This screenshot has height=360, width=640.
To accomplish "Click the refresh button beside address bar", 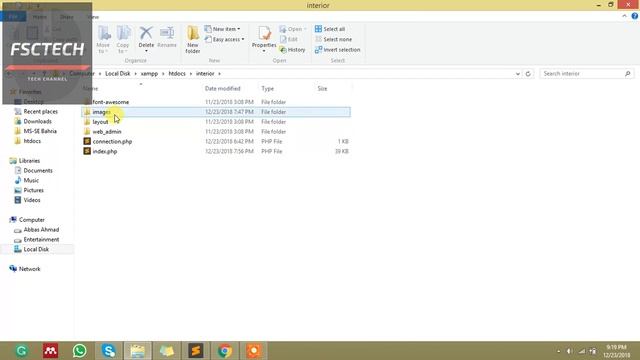I will (x=528, y=74).
